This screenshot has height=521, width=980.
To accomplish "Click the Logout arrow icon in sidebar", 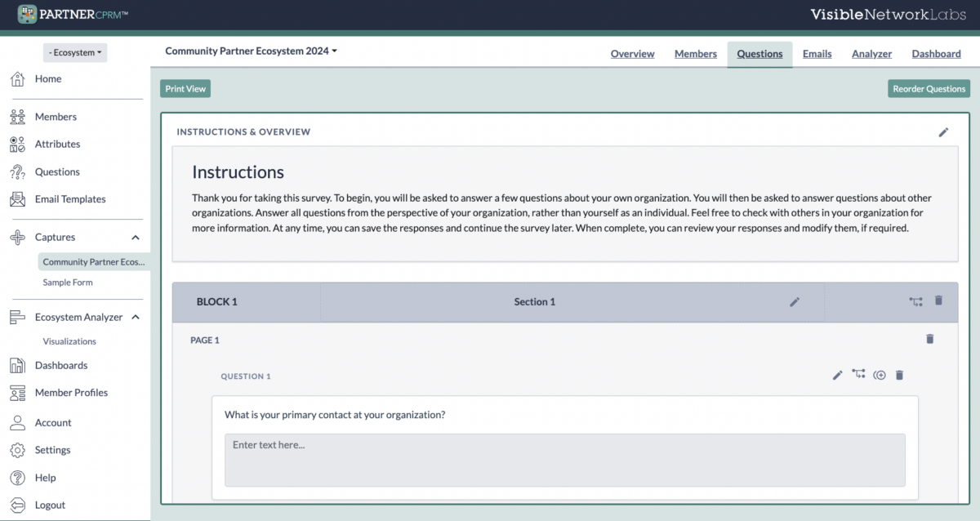I will pyautogui.click(x=17, y=505).
